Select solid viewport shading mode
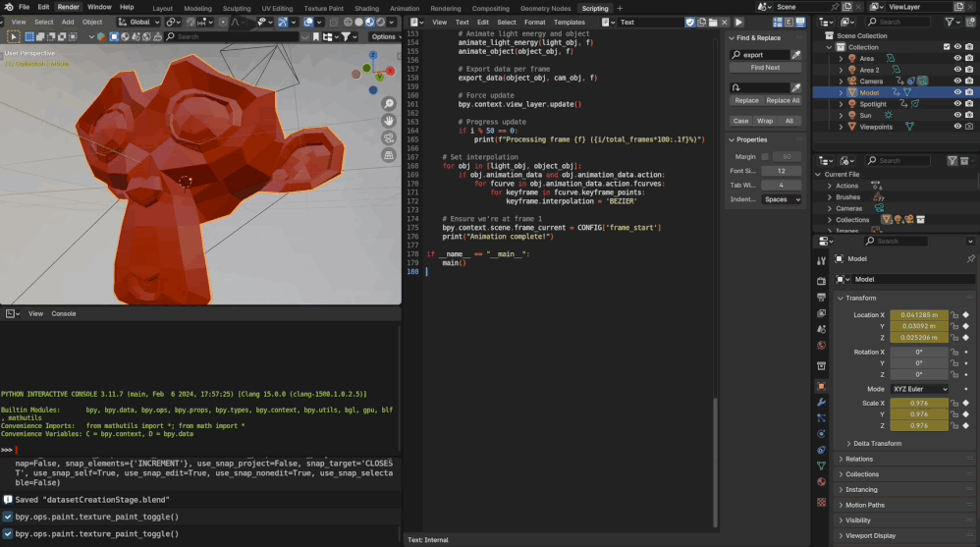 (x=358, y=22)
